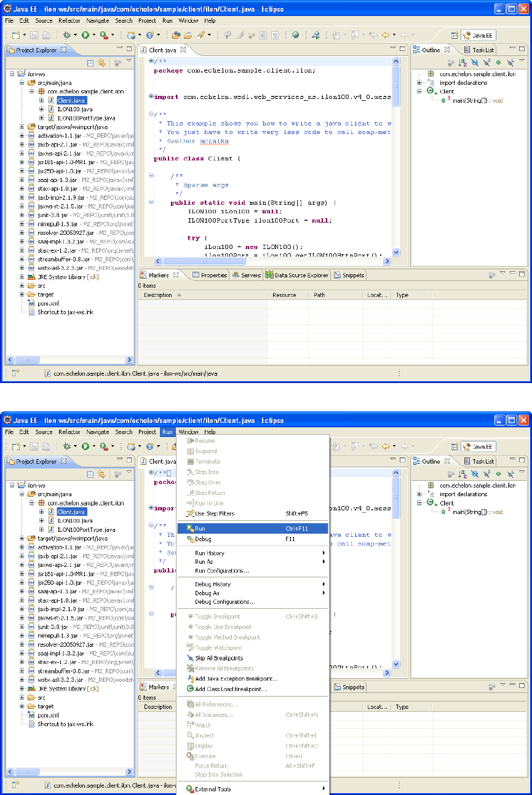Click the Open Perspective icon in lower window
The image size is (532, 795).
454,447
